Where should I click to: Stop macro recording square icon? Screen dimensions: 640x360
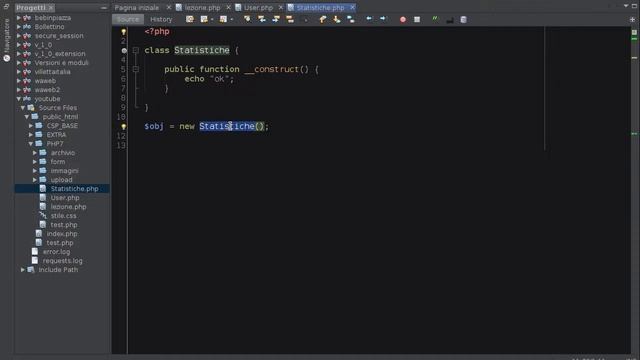[417, 19]
